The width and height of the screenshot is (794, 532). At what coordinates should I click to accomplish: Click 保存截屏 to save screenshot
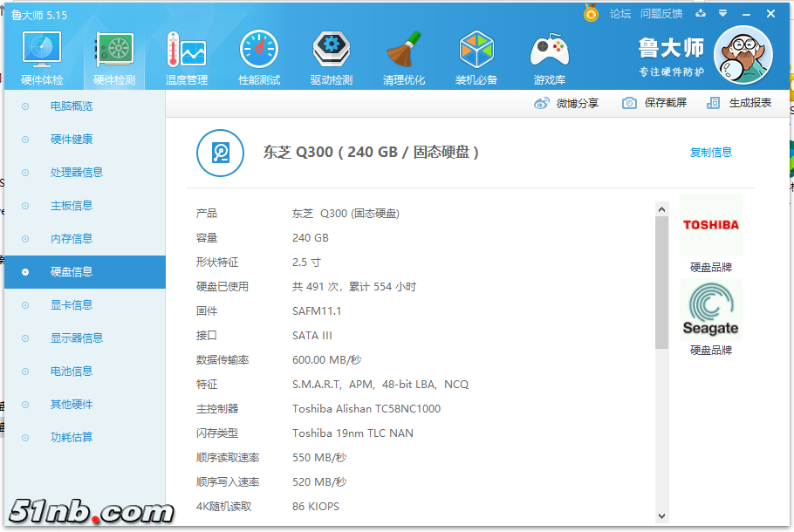click(654, 103)
